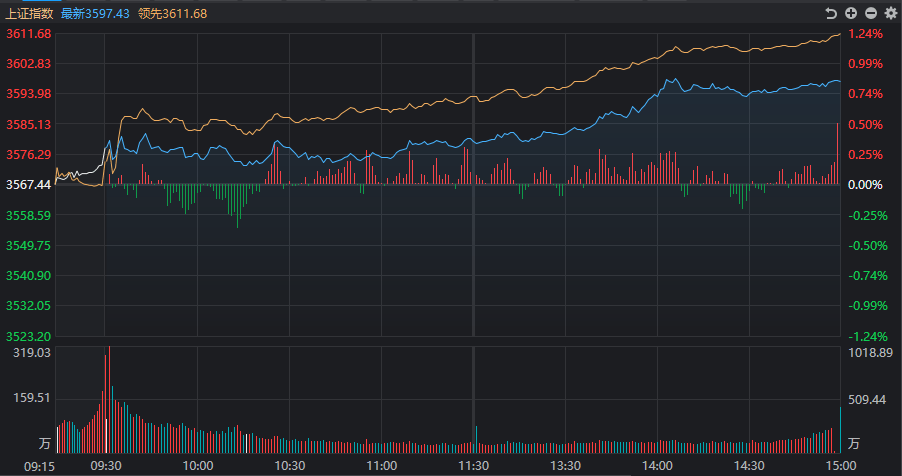Click the 09:30 time axis marker
The width and height of the screenshot is (902, 476).
106,466
